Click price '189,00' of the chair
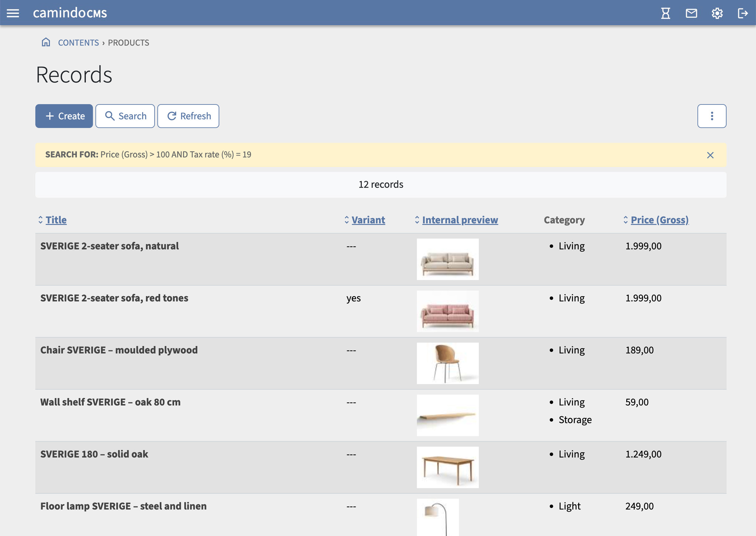The height and width of the screenshot is (536, 756). (x=639, y=350)
